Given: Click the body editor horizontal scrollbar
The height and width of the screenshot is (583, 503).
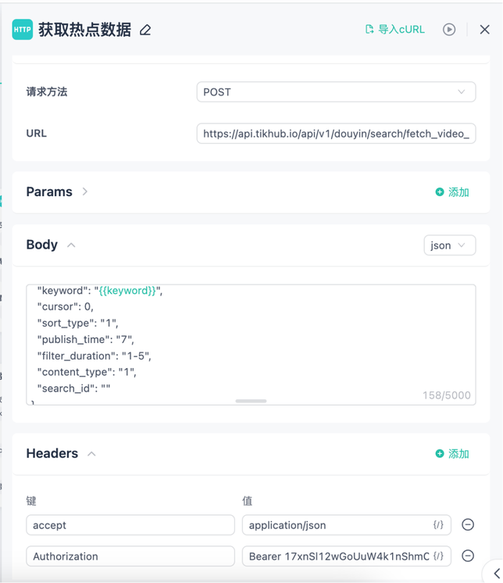Looking at the screenshot, I should [251, 401].
